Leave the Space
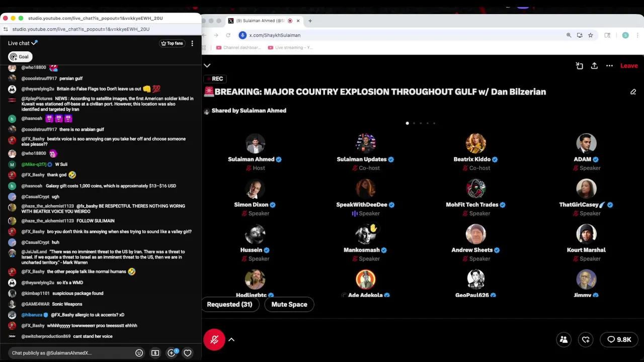 [x=629, y=66]
